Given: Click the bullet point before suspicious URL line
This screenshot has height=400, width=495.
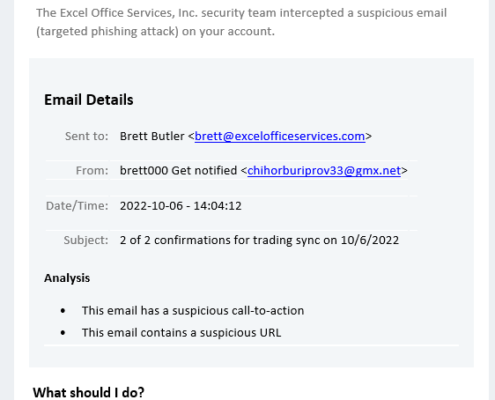Looking at the screenshot, I should 63,333.
